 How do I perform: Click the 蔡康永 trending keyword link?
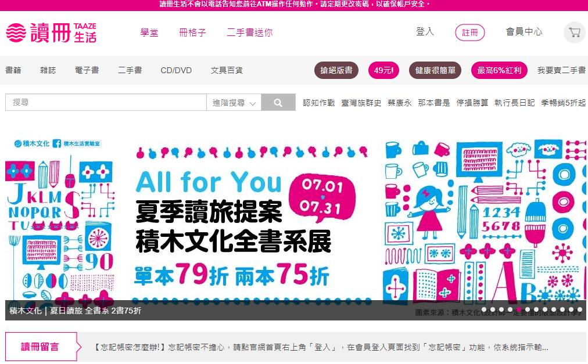(399, 103)
